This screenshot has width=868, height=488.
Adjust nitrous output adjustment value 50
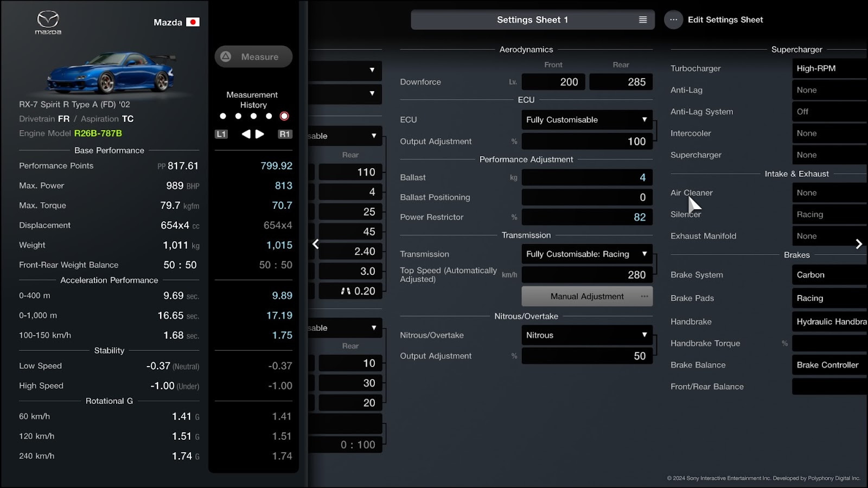[587, 356]
